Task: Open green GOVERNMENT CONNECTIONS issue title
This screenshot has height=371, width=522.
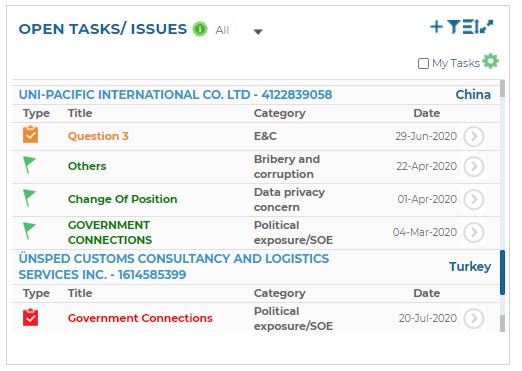Action: (x=110, y=232)
